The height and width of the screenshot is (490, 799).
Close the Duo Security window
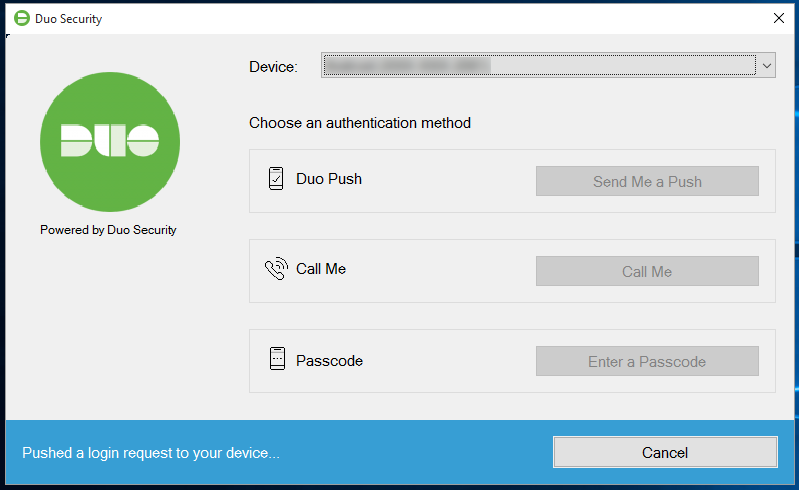point(779,18)
